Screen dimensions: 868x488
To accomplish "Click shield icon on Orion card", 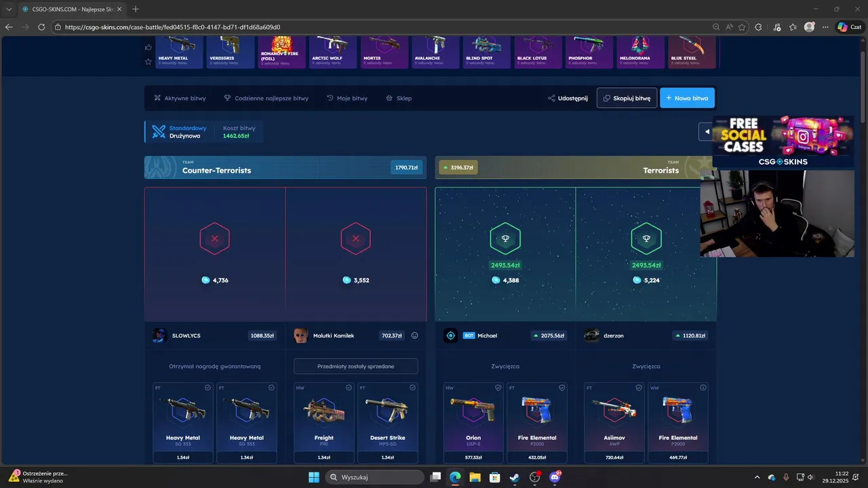I will [x=498, y=388].
